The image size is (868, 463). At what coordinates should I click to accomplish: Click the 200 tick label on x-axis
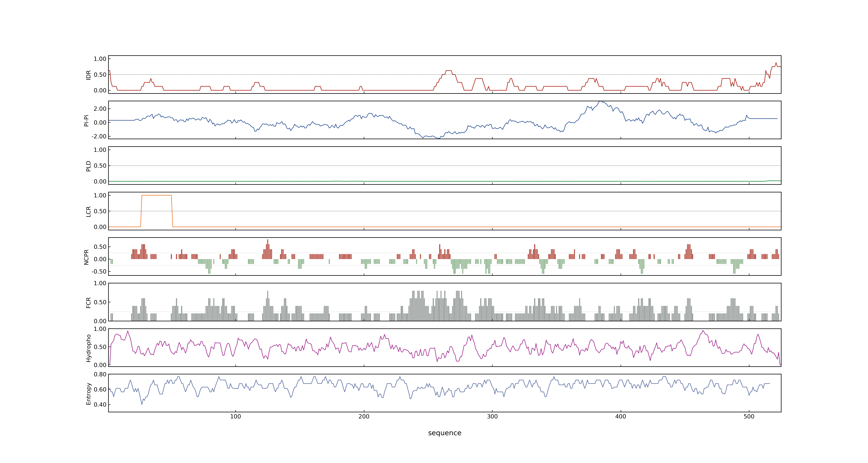point(364,416)
